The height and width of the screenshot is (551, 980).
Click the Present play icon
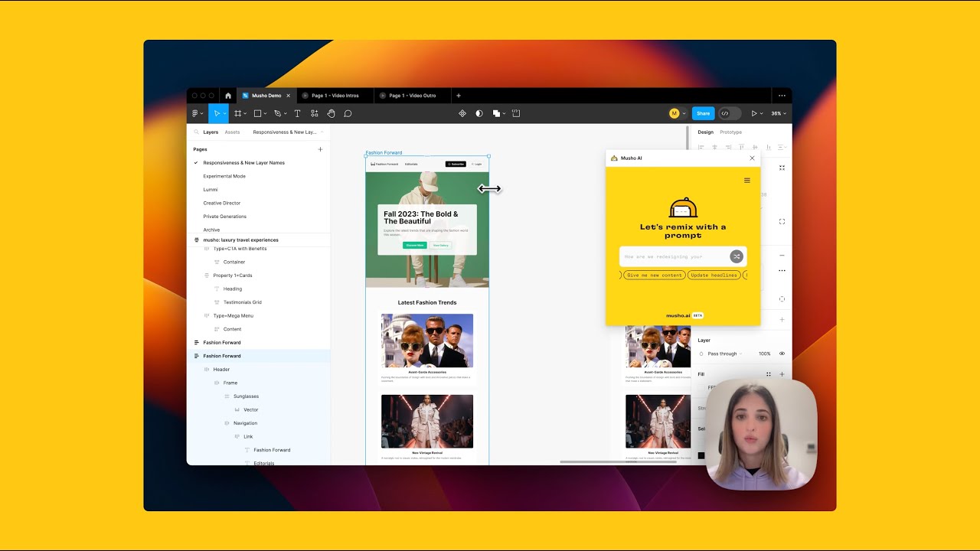click(x=754, y=113)
